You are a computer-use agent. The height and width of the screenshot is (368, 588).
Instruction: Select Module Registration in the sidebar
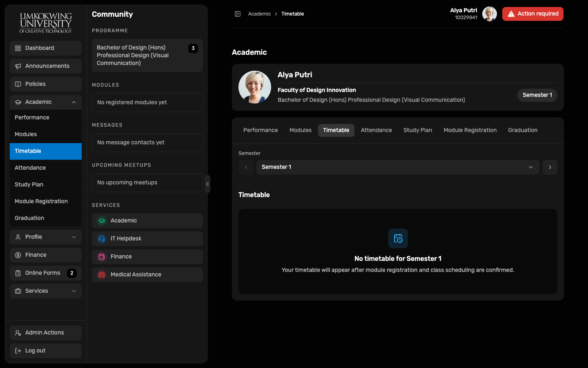click(46, 202)
